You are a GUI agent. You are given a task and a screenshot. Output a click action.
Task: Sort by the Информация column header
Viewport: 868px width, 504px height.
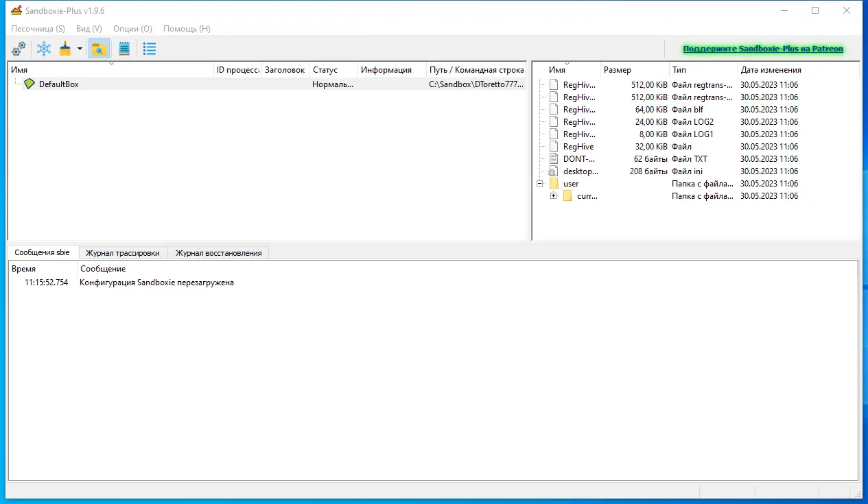(392, 70)
